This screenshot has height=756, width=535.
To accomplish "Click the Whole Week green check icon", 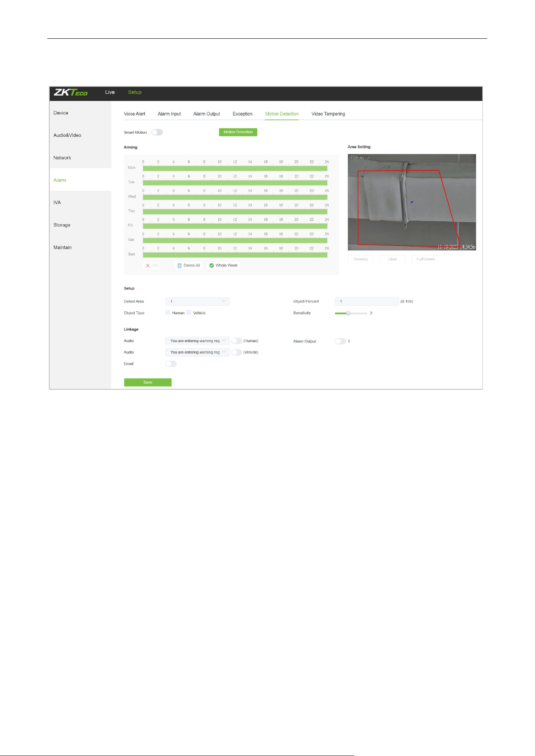I will (211, 266).
